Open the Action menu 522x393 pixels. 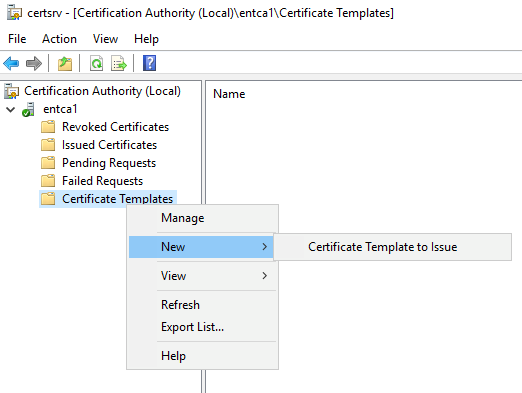pyautogui.click(x=59, y=39)
